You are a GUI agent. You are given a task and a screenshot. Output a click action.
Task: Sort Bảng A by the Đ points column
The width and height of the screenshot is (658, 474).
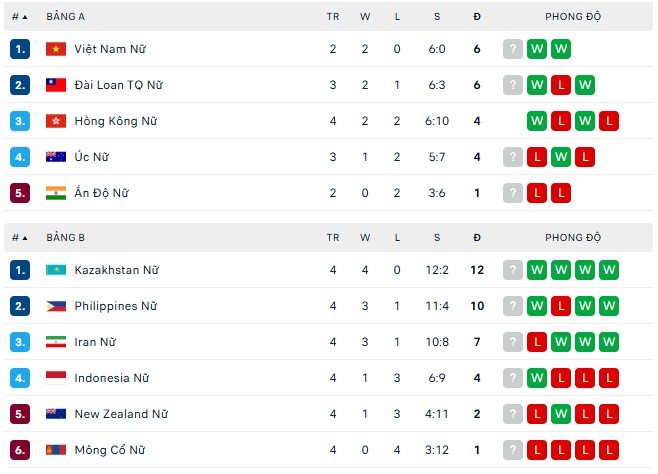click(x=477, y=17)
